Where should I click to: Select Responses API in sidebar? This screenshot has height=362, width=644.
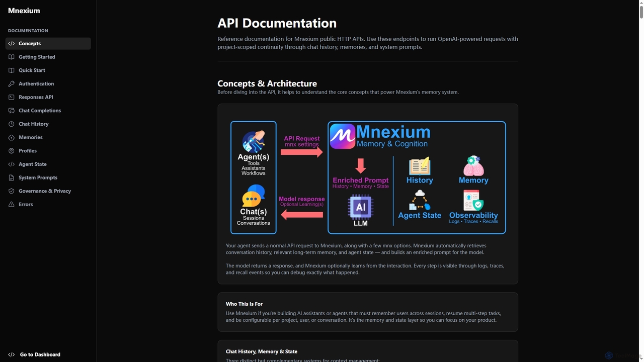pos(48,97)
